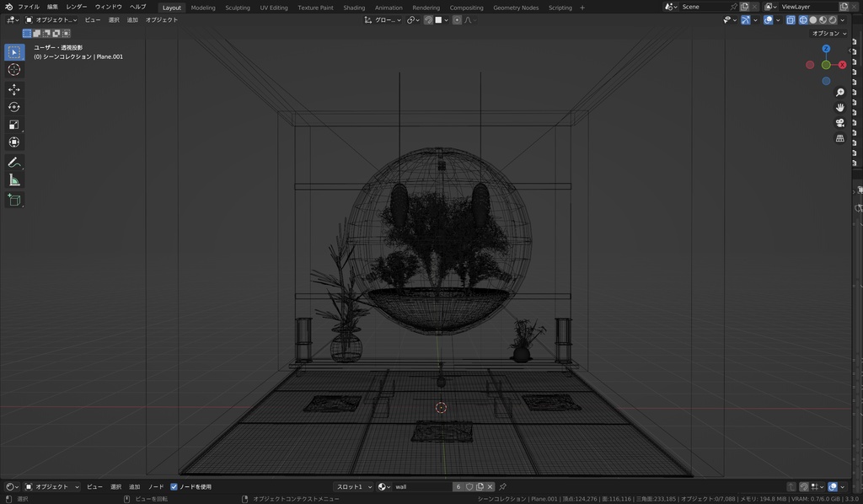The width and height of the screenshot is (863, 504).
Task: Open the Window menu
Action: coord(109,7)
